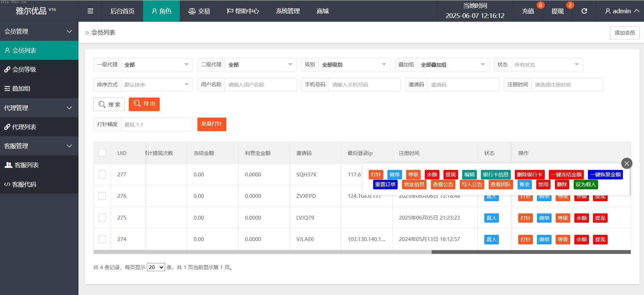Switch to the 交易 top menu
This screenshot has width=644, height=295.
coord(199,11)
